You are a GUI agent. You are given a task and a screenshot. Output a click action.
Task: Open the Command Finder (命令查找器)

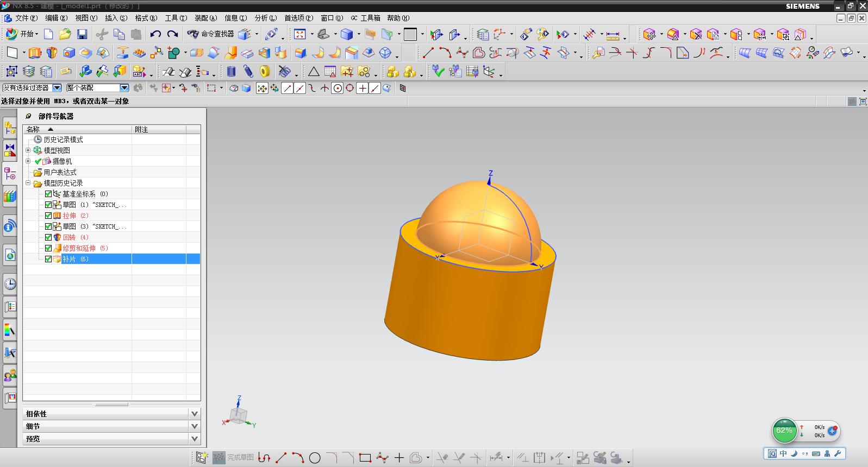click(211, 34)
